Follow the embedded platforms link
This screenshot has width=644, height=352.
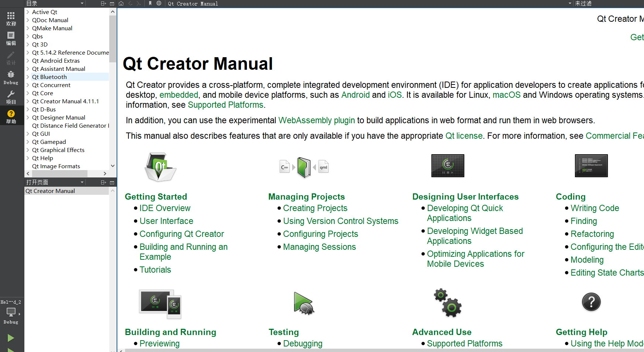point(179,95)
